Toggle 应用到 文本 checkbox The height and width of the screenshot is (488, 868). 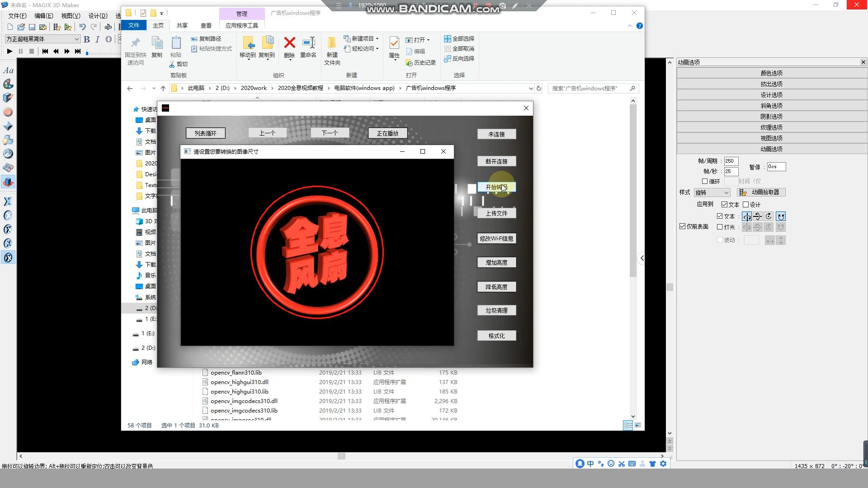coord(724,205)
